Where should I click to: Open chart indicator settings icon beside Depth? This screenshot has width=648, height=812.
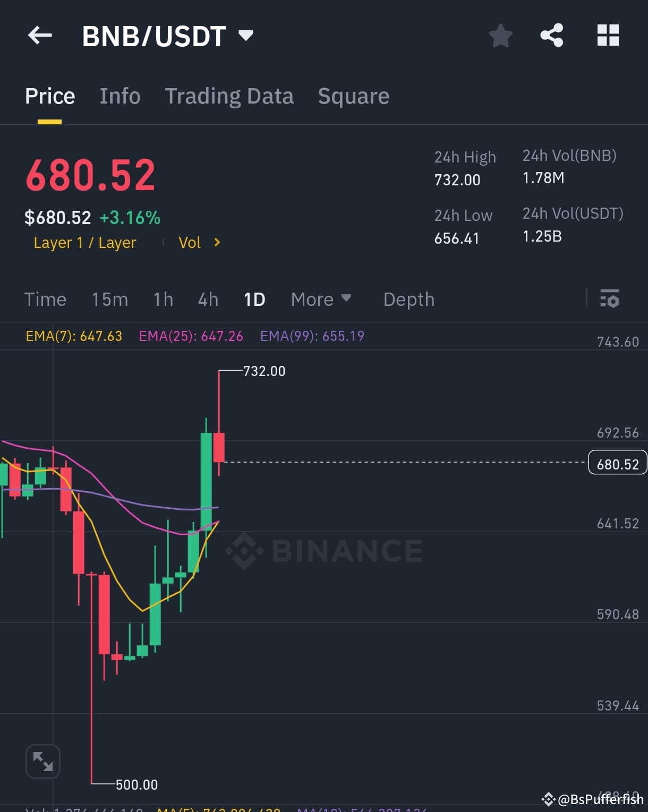[x=610, y=299]
